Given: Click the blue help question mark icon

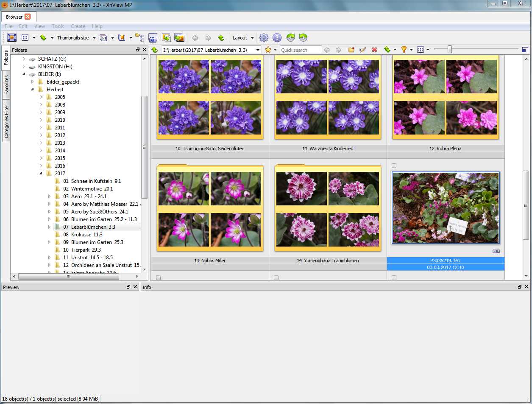Looking at the screenshot, I should point(277,38).
